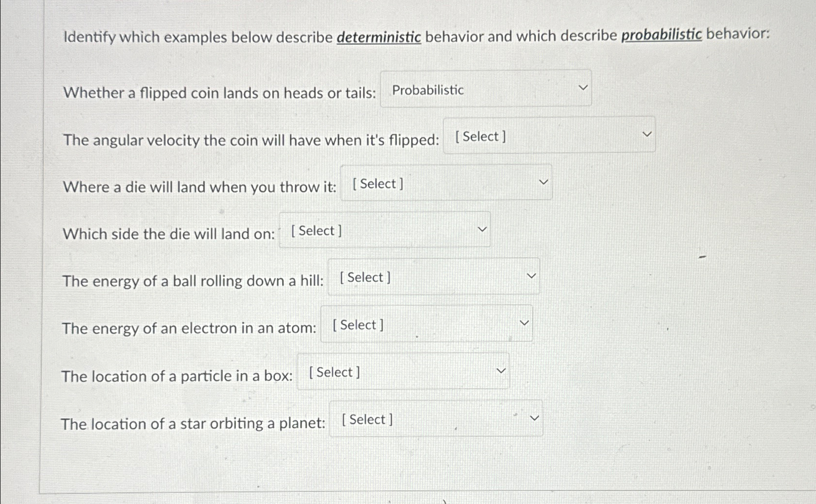816x504 pixels.
Task: Click the flipped coin question label text
Action: coord(217,93)
